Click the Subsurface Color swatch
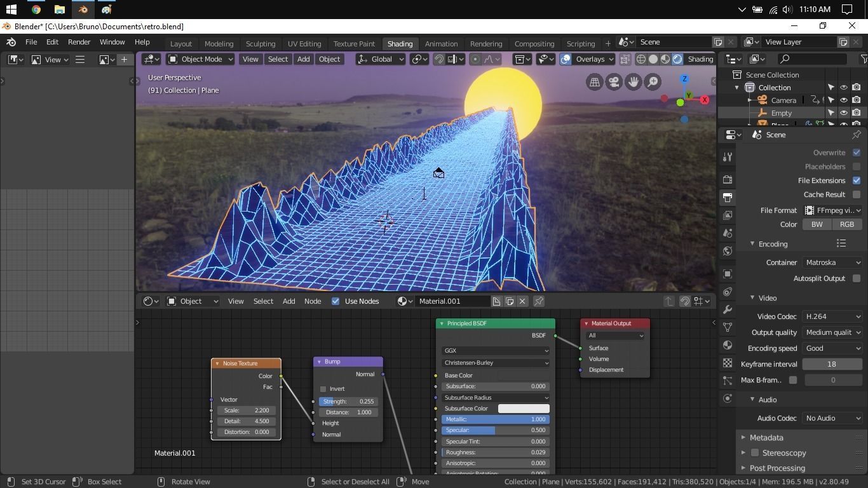Image resolution: width=868 pixels, height=488 pixels. (524, 409)
